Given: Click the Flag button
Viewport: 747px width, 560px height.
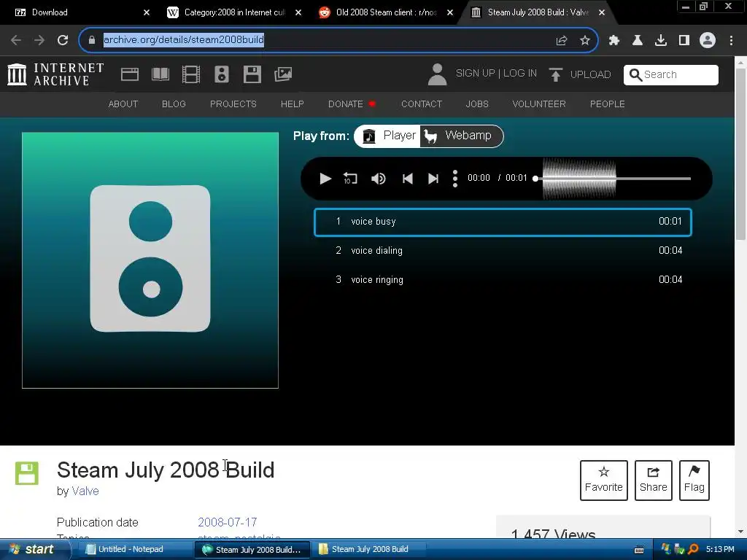Looking at the screenshot, I should point(694,481).
